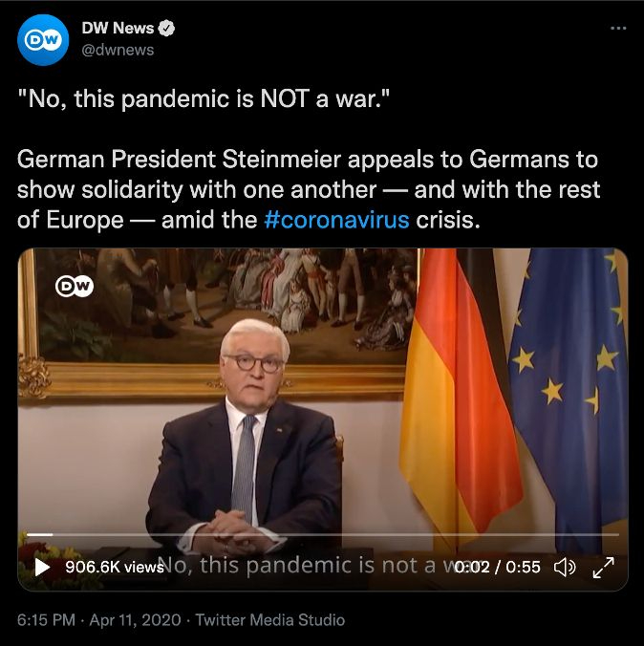Click the video subtitle caption text
The height and width of the screenshot is (646, 644).
point(305,565)
